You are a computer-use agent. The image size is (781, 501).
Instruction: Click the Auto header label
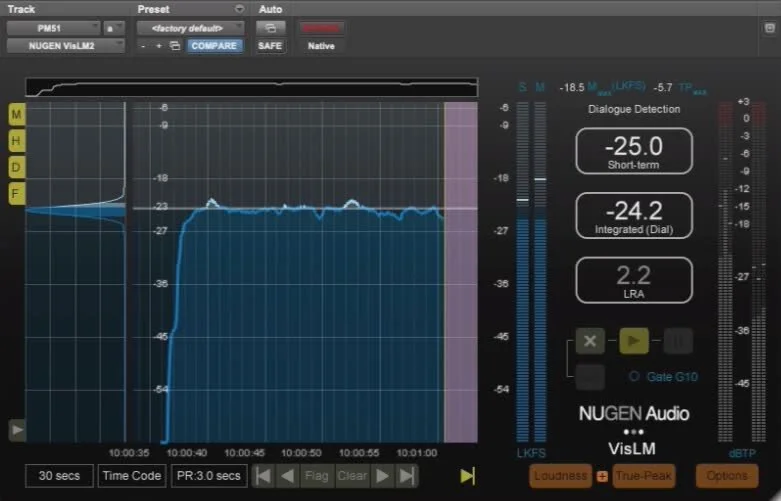pos(270,9)
